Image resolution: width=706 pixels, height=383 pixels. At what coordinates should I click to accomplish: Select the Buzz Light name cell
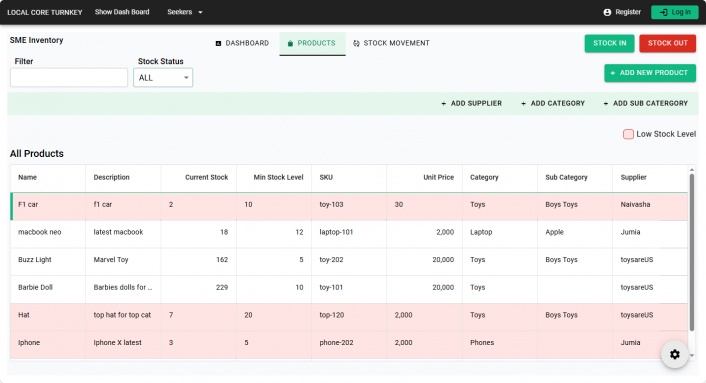click(48, 260)
